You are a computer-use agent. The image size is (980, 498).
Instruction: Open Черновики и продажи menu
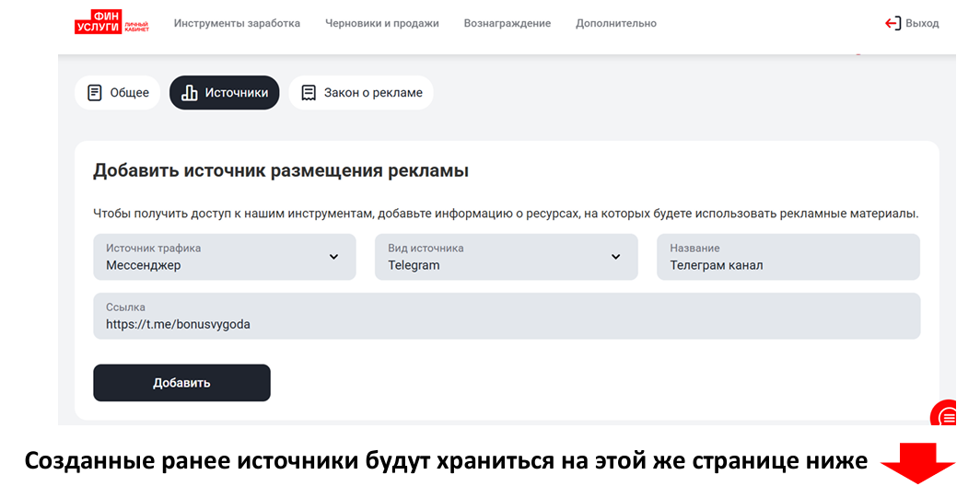(381, 24)
